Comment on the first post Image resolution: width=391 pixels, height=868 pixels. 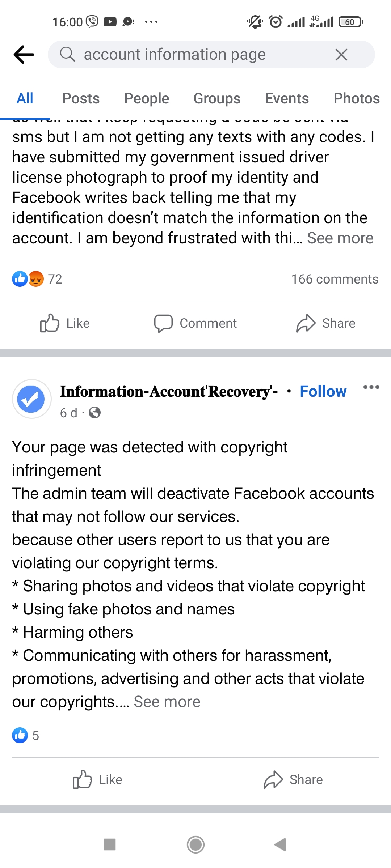195,323
